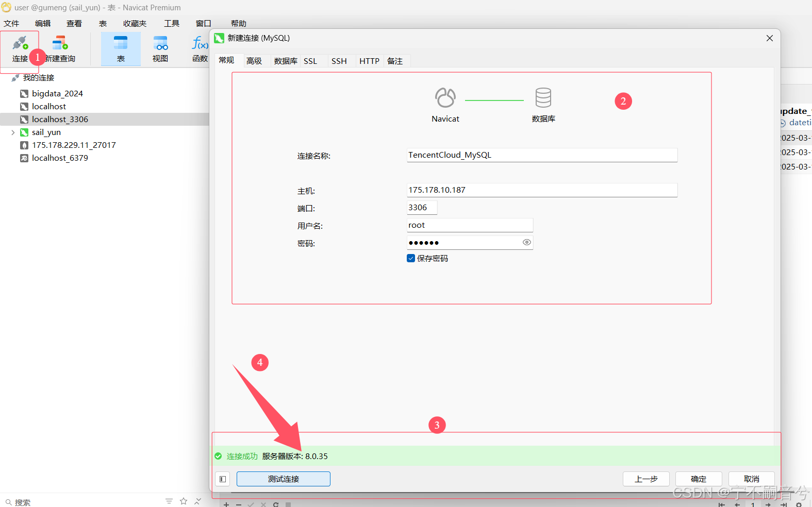Click the 测试连接 button
The height and width of the screenshot is (507, 812).
(x=284, y=479)
